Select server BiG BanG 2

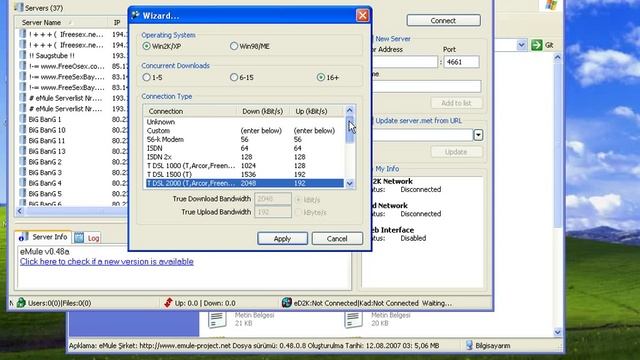coord(72,162)
